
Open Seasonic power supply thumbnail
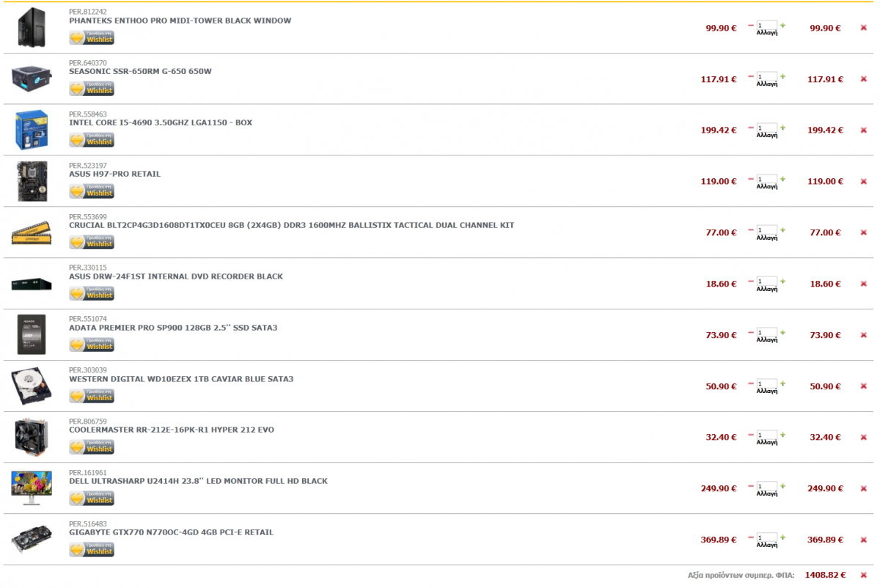point(32,78)
